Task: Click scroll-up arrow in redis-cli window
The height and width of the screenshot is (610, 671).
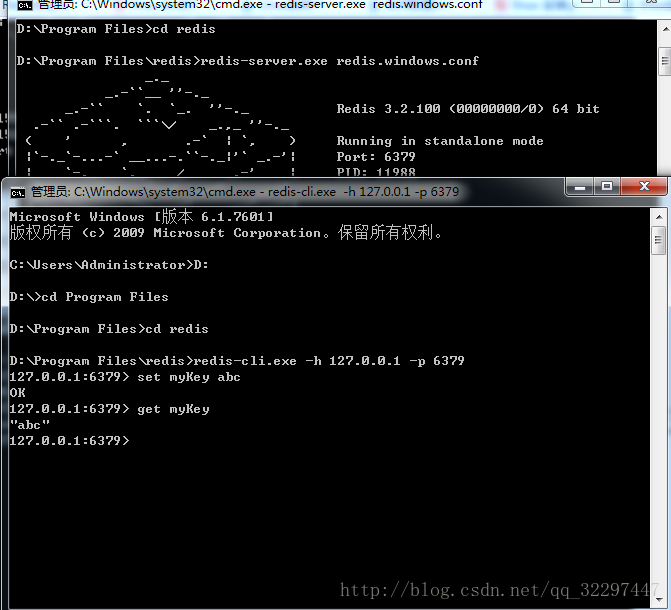Action: coord(659,217)
